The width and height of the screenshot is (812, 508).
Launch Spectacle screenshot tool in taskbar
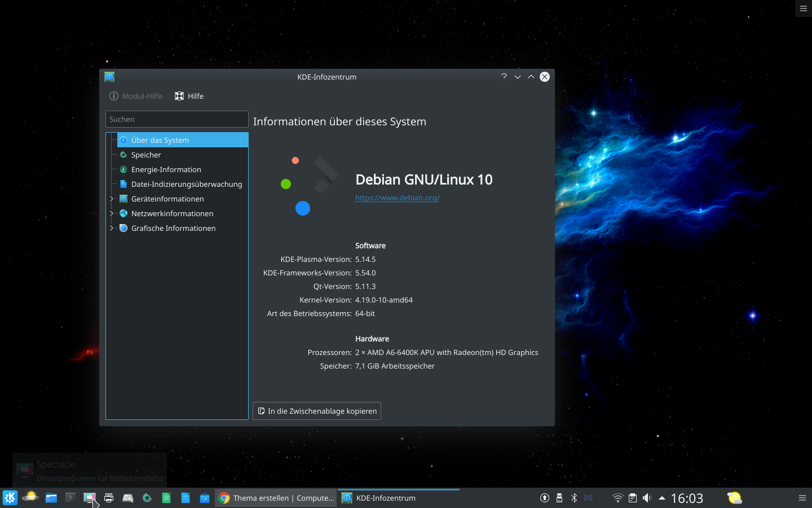[x=89, y=498]
